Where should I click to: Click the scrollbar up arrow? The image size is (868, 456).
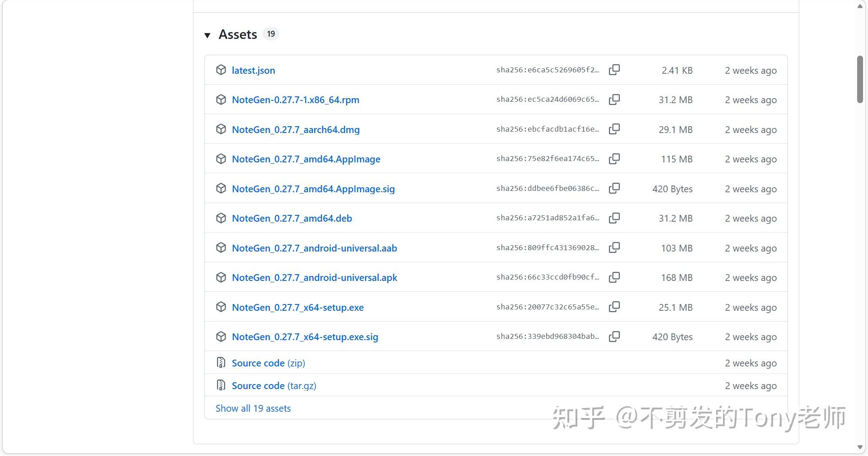860,6
